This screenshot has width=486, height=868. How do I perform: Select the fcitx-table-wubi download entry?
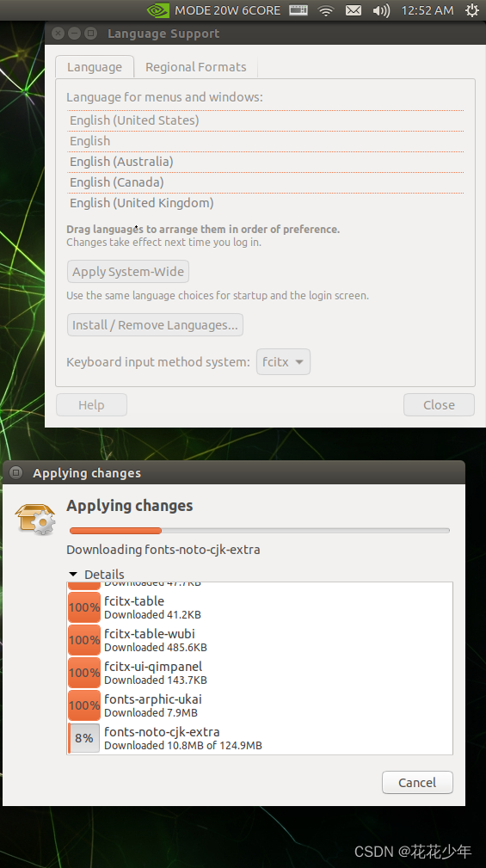(x=260, y=640)
